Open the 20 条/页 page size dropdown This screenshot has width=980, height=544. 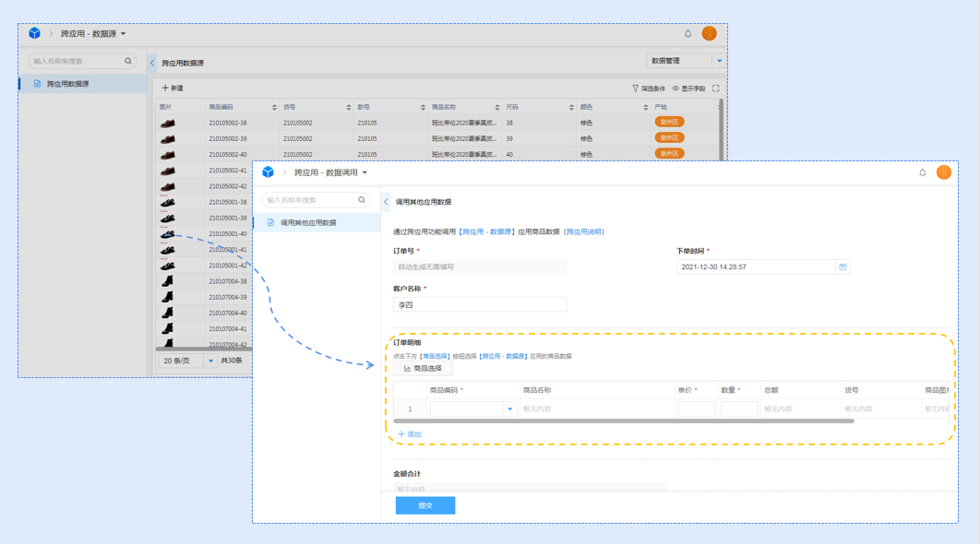click(210, 361)
